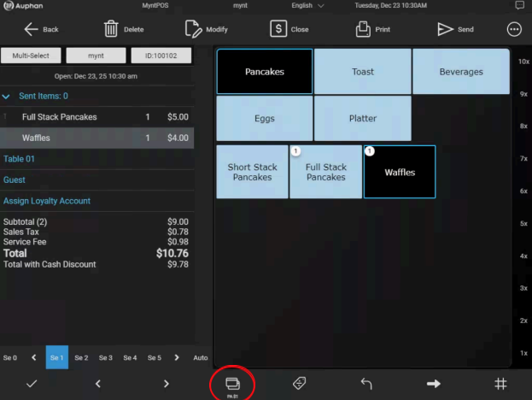Open the more options ellipsis menu
Image resolution: width=532 pixels, height=400 pixels.
[x=514, y=29]
